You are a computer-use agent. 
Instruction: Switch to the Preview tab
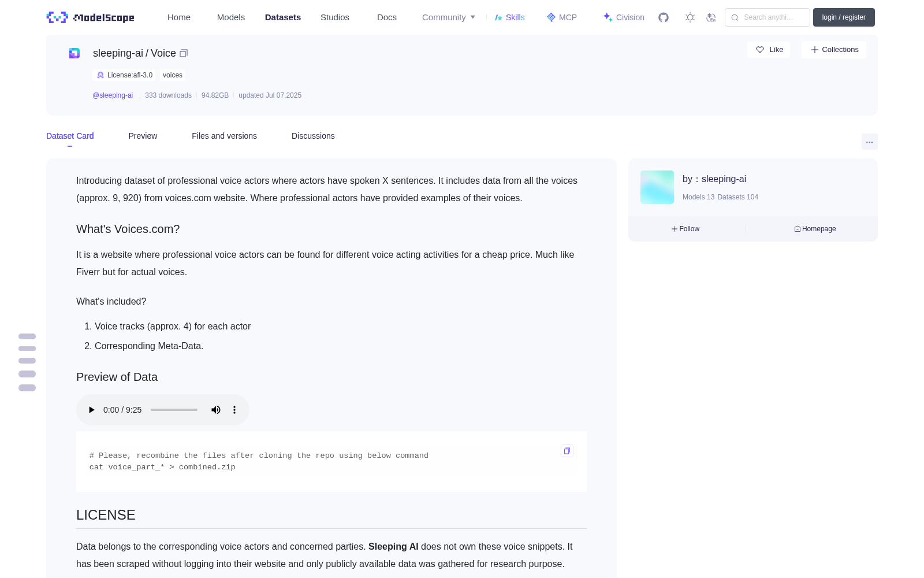click(x=143, y=136)
